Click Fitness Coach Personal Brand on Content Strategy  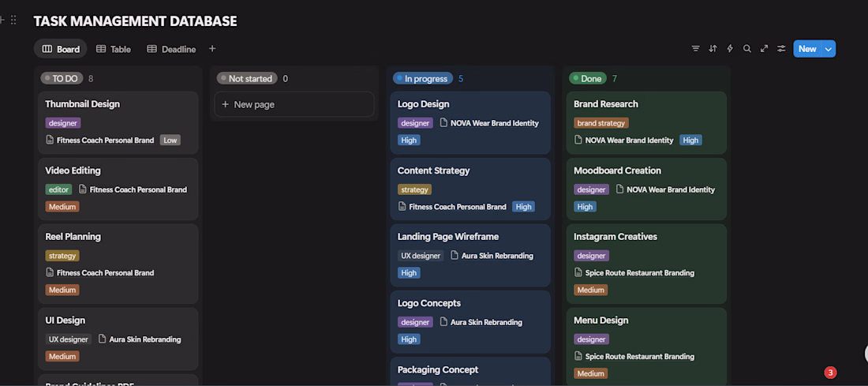(x=457, y=207)
